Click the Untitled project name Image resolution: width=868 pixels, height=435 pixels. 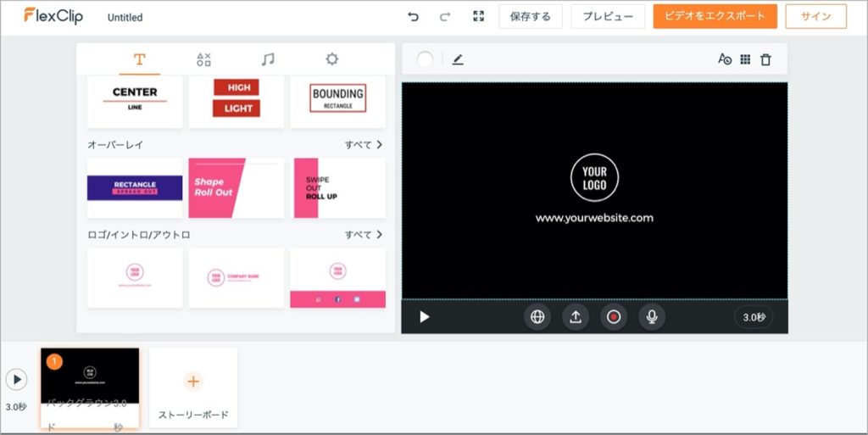[x=125, y=17]
